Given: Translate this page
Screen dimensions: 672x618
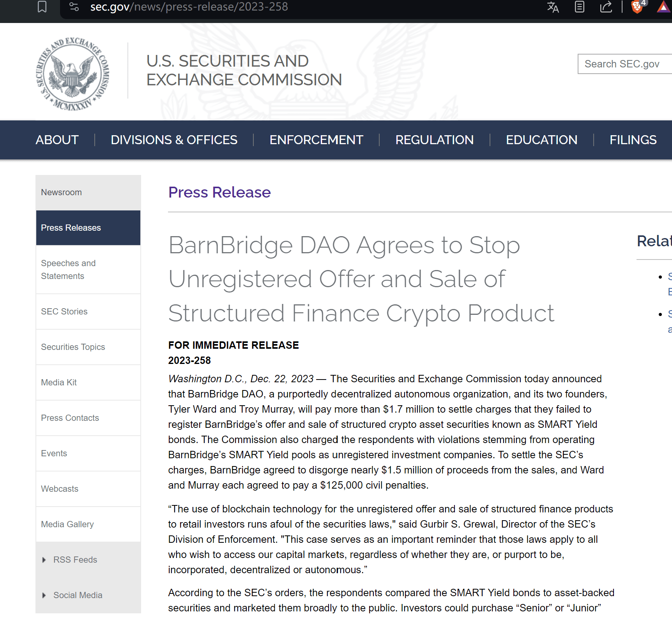Looking at the screenshot, I should [x=553, y=7].
